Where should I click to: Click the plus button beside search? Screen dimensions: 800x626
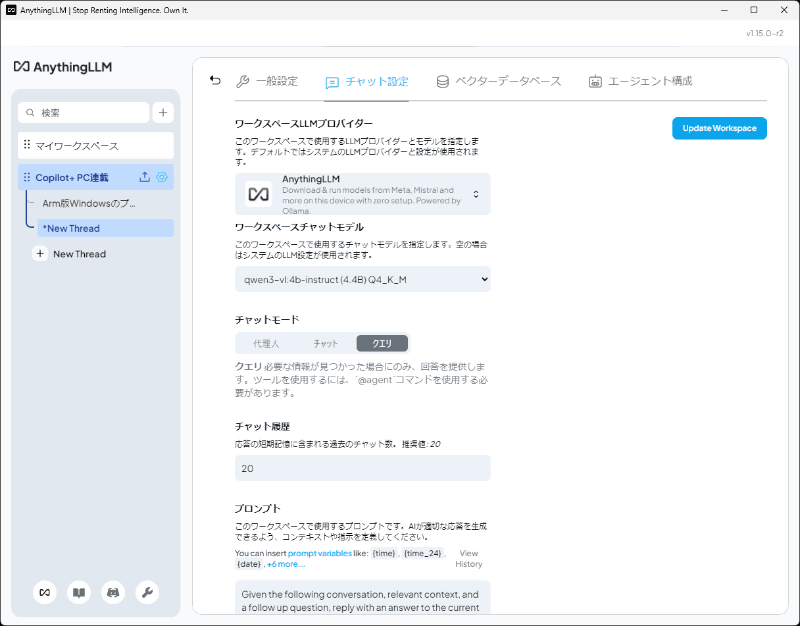pos(163,113)
